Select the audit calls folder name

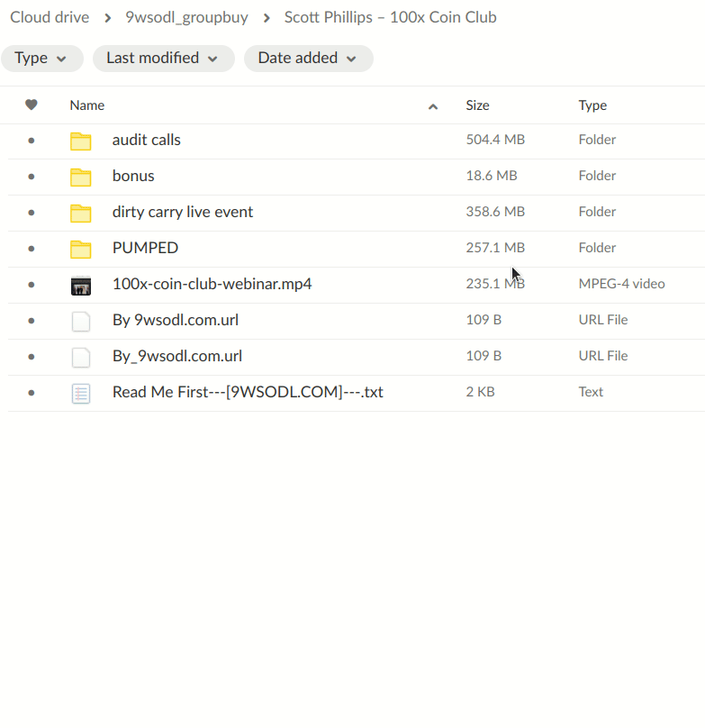click(x=146, y=140)
